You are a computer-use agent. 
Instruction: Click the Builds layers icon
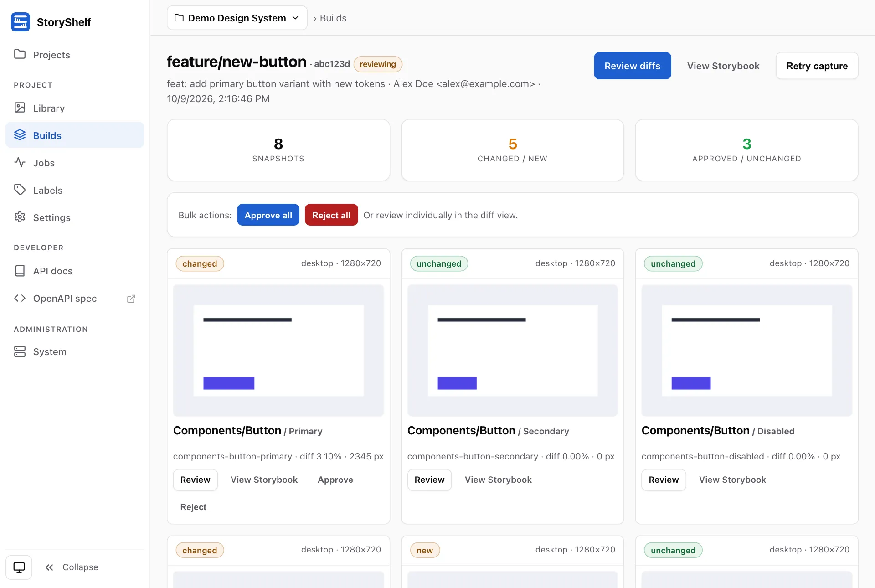pos(20,135)
